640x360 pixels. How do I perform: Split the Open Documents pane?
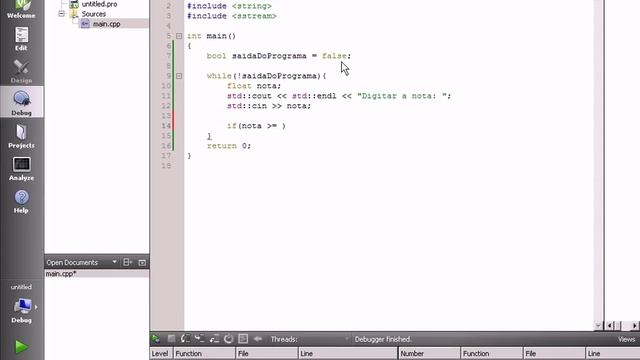[x=127, y=262]
